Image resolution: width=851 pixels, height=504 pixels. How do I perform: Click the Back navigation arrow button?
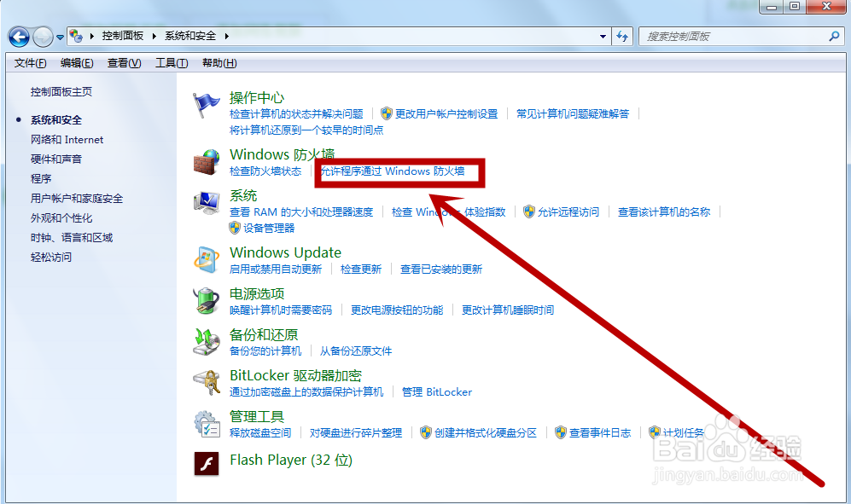point(19,37)
